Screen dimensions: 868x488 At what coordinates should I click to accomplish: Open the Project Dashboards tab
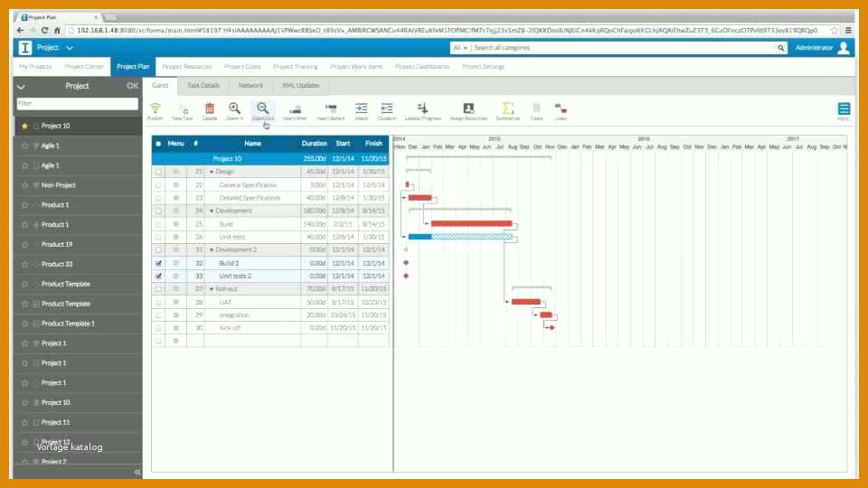[x=422, y=66]
